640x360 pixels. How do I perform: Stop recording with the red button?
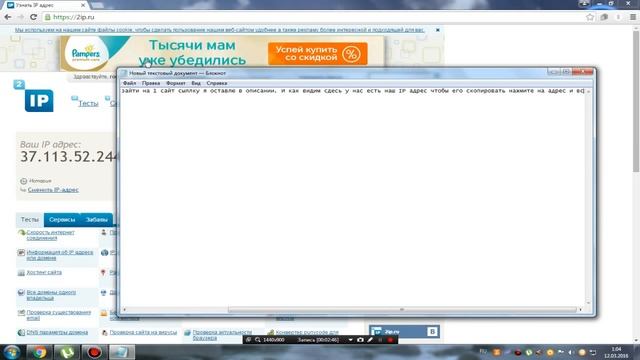[x=390, y=340]
